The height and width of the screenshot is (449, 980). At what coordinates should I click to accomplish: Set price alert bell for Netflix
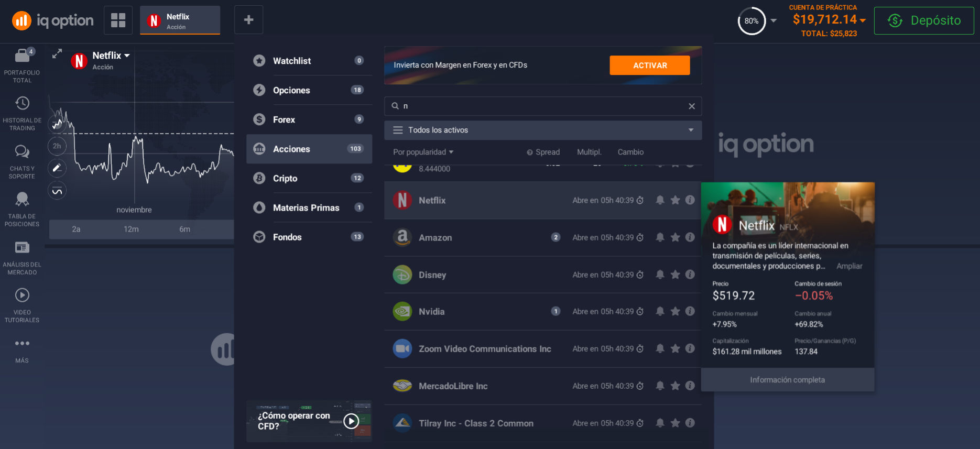660,200
